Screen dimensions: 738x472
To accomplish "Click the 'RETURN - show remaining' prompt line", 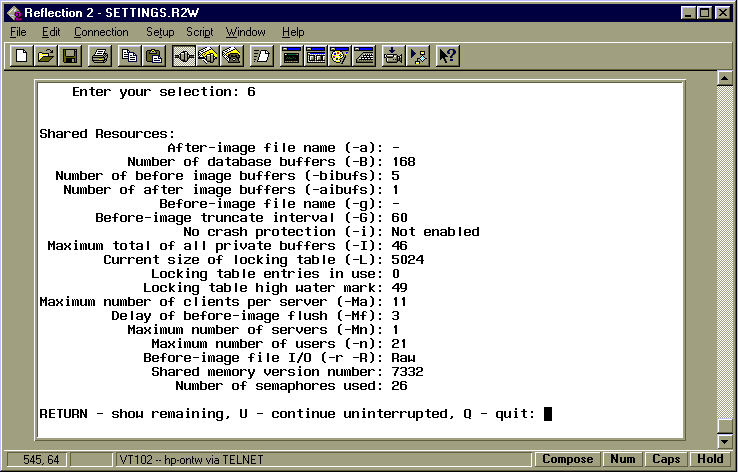I will click(x=287, y=414).
